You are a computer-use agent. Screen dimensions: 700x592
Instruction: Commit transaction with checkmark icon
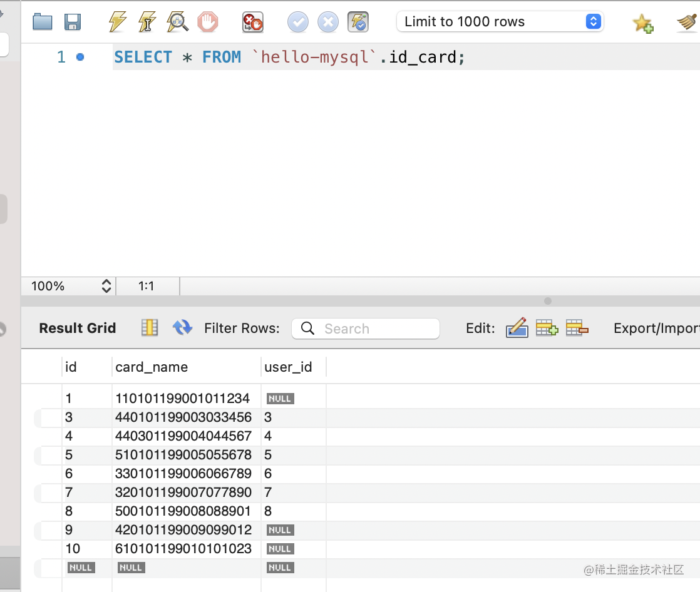(298, 22)
